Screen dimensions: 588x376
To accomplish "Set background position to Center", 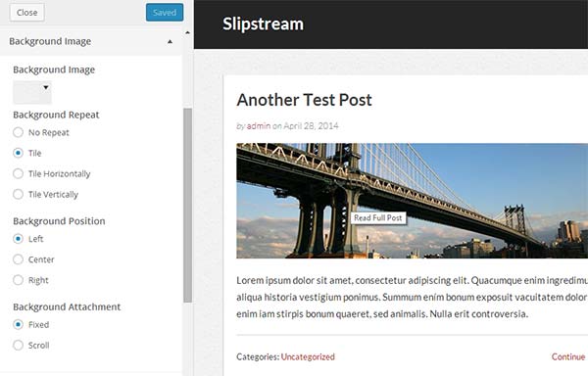I will pyautogui.click(x=18, y=259).
